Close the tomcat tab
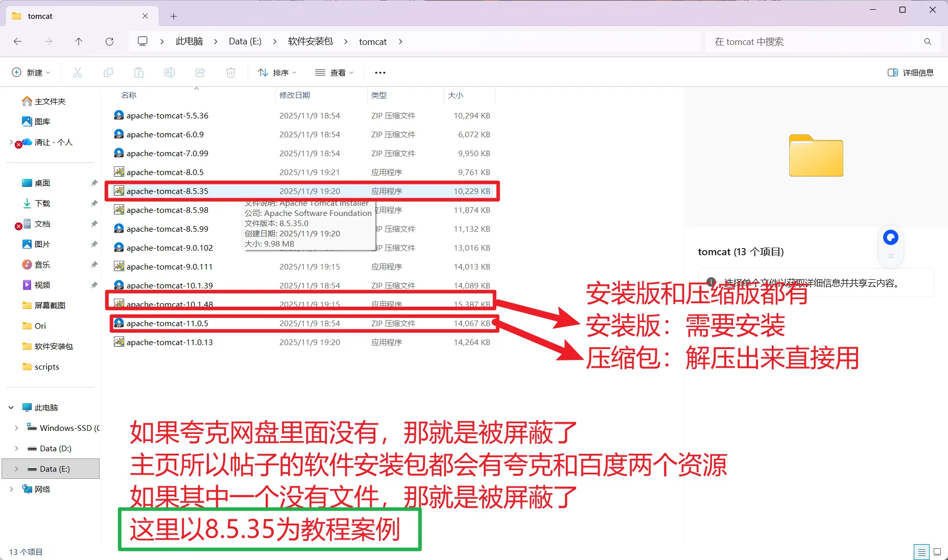The width and height of the screenshot is (948, 560). [x=145, y=16]
